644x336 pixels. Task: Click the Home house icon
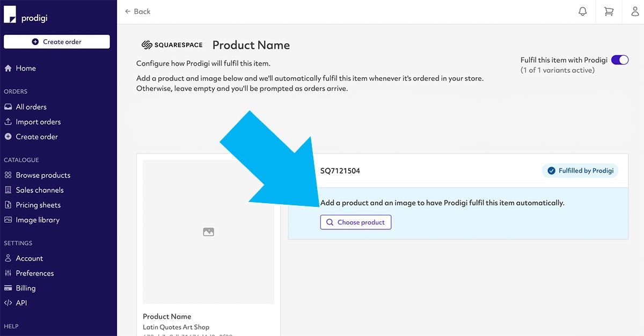[8, 69]
